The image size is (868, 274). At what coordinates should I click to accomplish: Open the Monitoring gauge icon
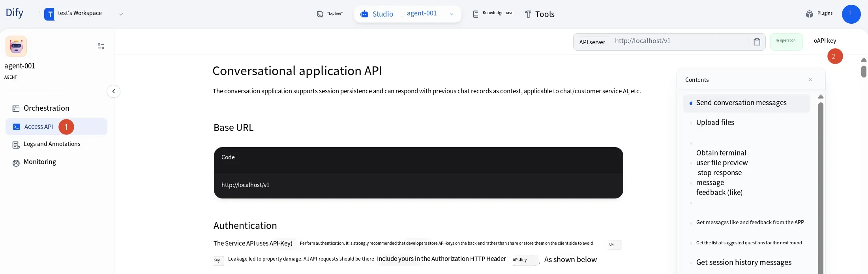point(16,163)
